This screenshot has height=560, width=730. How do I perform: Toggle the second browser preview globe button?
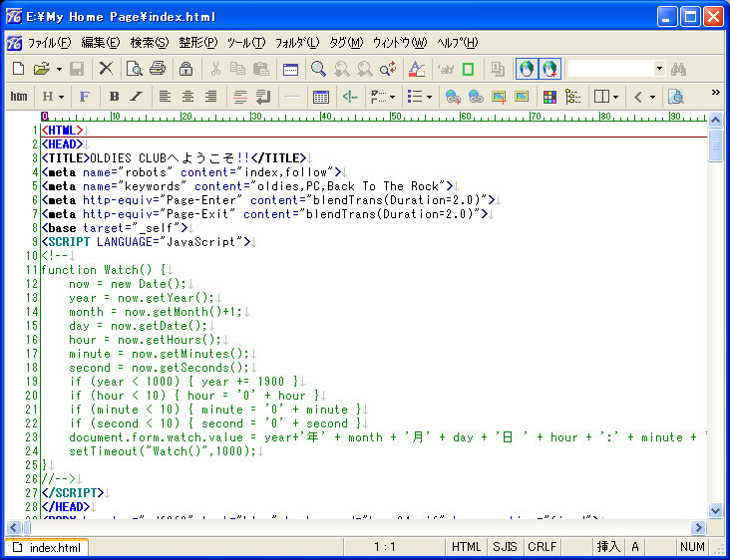coord(549,69)
